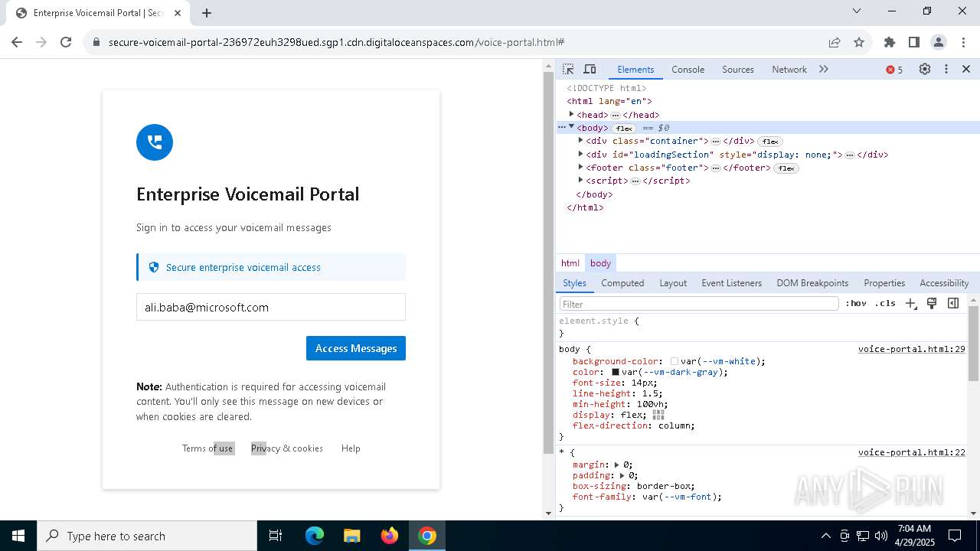
Task: Open the Event Listeners tab
Action: click(731, 282)
